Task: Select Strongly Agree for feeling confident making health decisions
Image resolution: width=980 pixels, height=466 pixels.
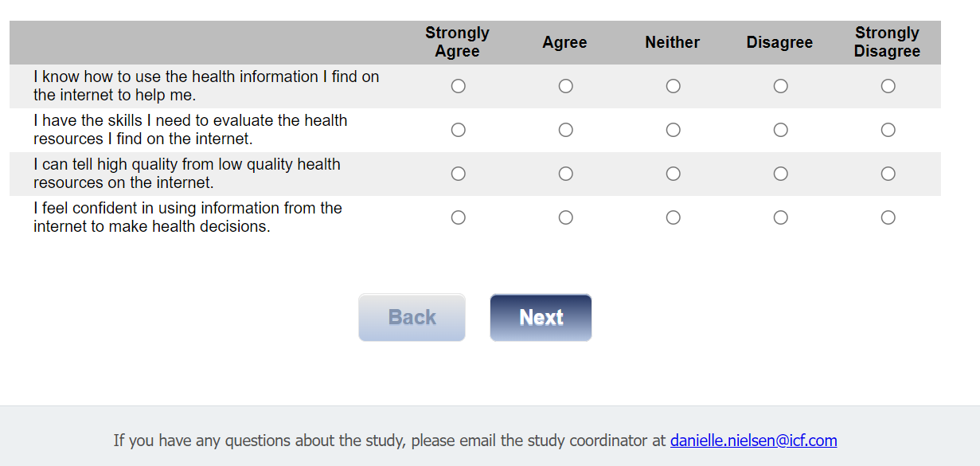Action: pyautogui.click(x=458, y=217)
